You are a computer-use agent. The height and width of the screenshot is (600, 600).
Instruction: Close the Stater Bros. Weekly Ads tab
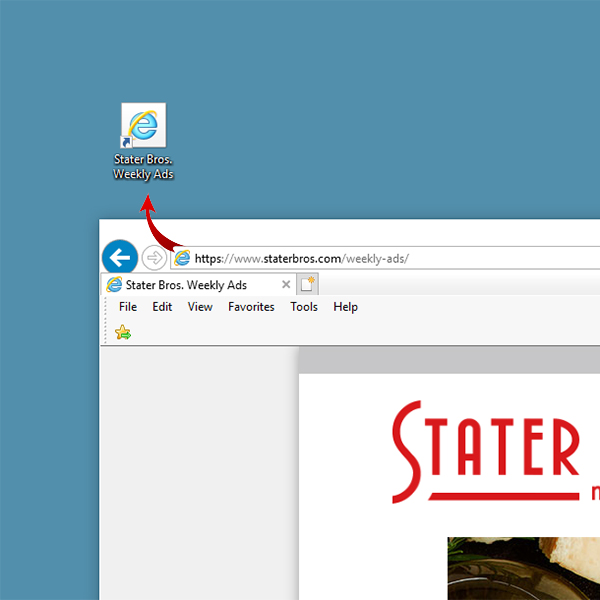click(286, 284)
